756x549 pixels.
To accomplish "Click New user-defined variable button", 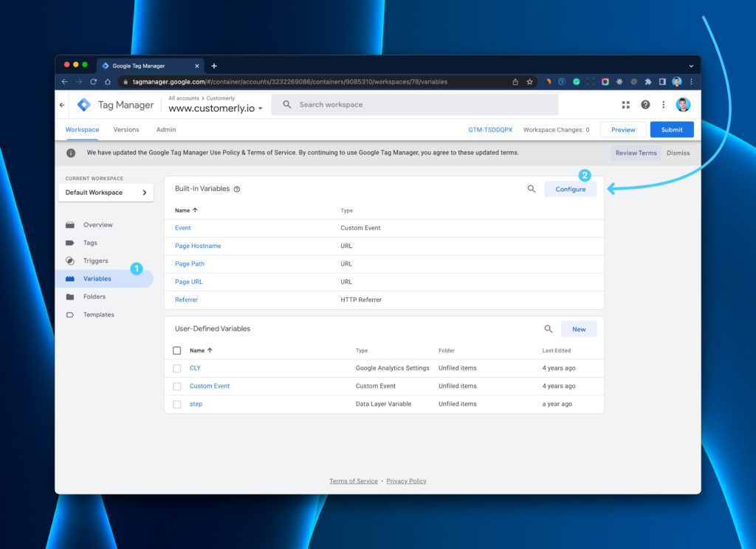I will pyautogui.click(x=579, y=329).
